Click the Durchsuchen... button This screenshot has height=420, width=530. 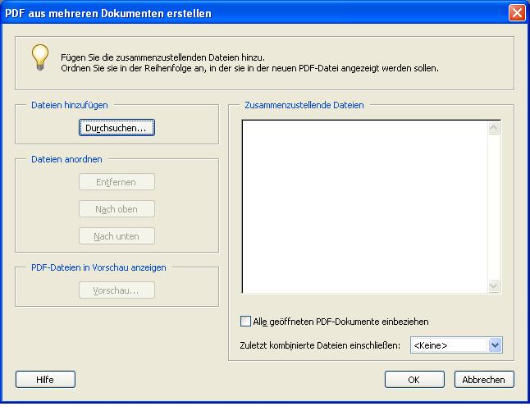click(x=117, y=128)
